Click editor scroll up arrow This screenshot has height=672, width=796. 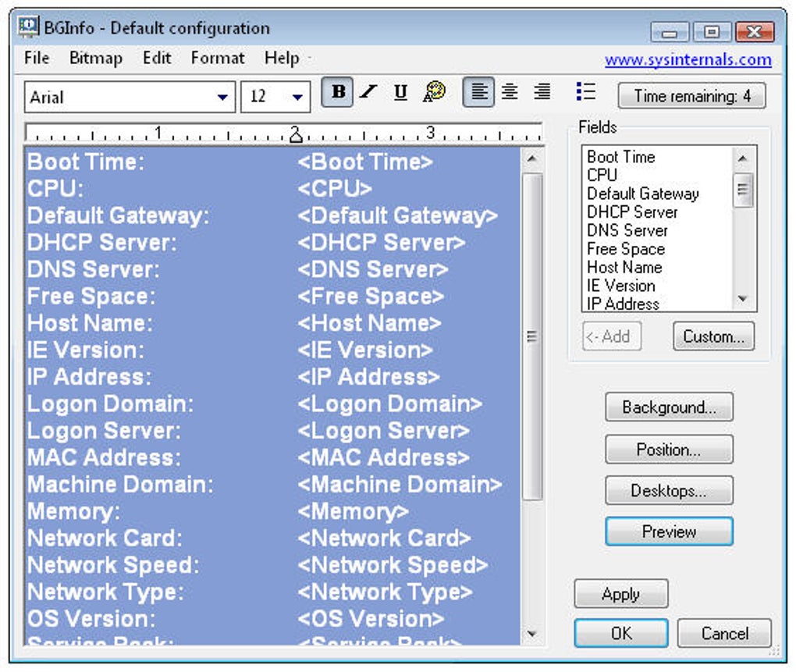coord(531,158)
